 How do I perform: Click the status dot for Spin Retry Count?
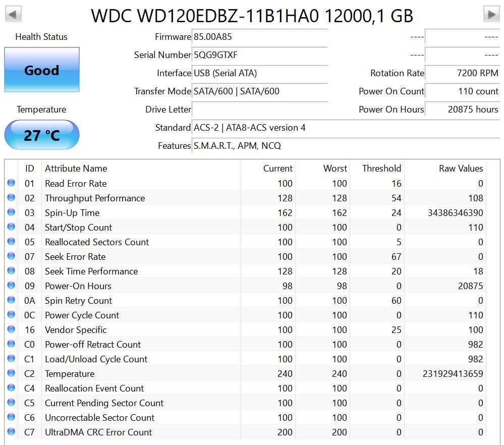11,300
